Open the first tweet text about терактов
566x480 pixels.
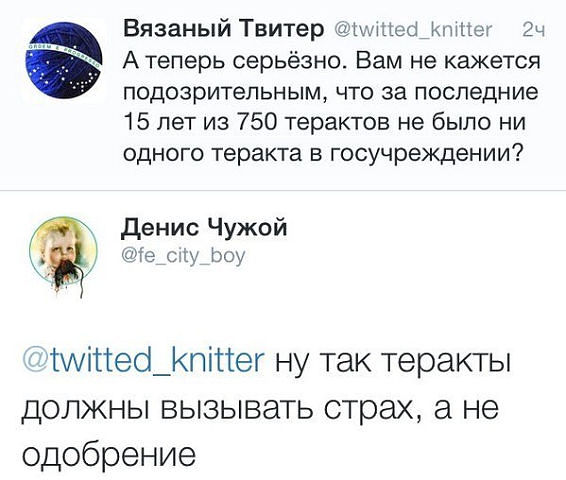(x=331, y=107)
